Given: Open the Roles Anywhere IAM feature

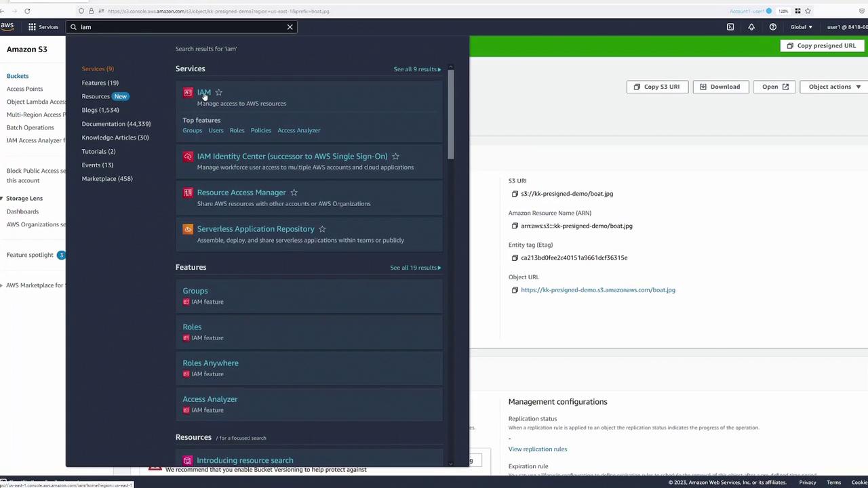Looking at the screenshot, I should (210, 363).
